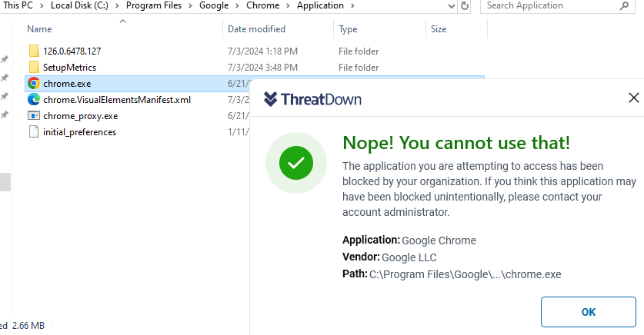
Task: Go to Local Disk (C:) breadcrumb
Action: [79, 5]
